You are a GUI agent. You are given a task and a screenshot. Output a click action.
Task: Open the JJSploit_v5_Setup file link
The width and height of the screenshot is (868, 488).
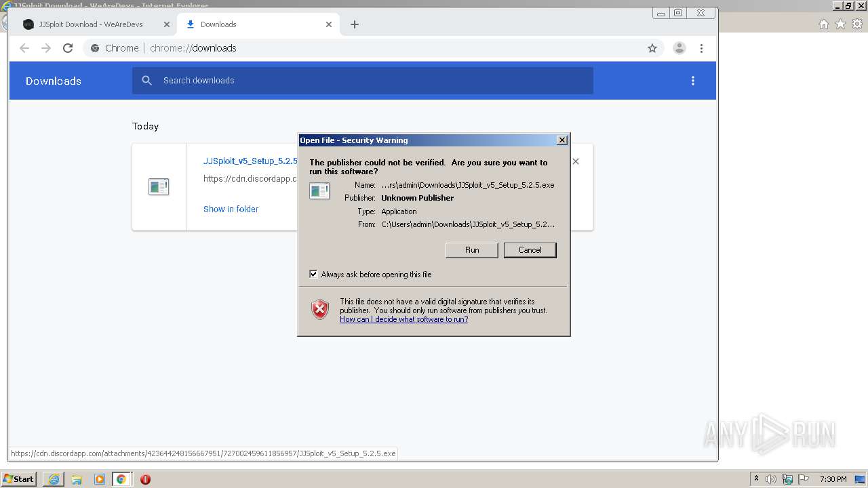(x=250, y=161)
